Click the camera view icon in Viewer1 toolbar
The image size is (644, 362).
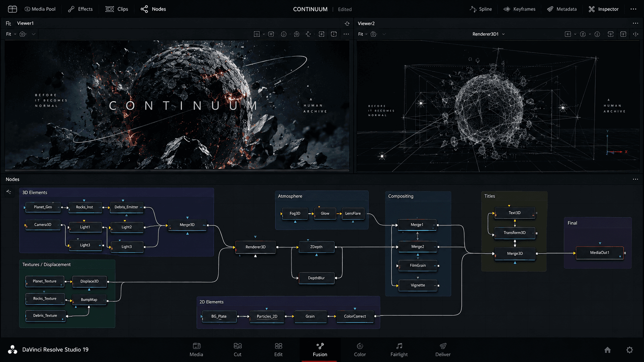[x=23, y=34]
